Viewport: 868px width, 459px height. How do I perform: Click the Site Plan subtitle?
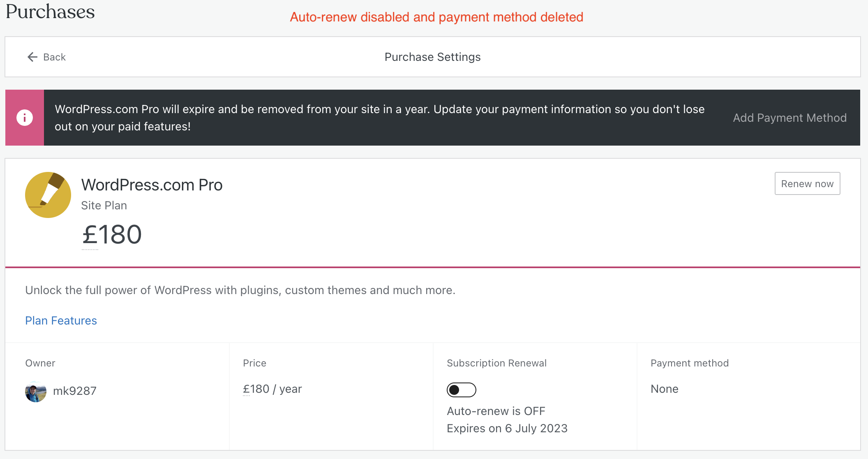[x=104, y=206]
